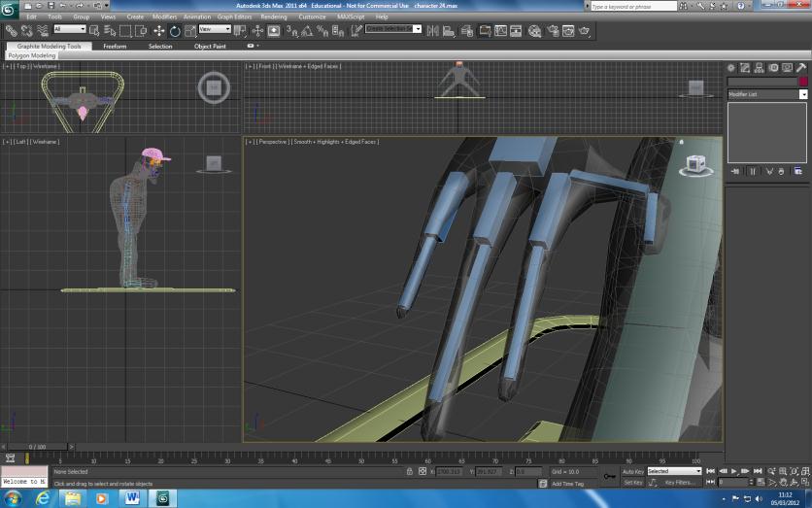Open Key Filters dialog
The width and height of the screenshot is (812, 508).
[x=680, y=483]
